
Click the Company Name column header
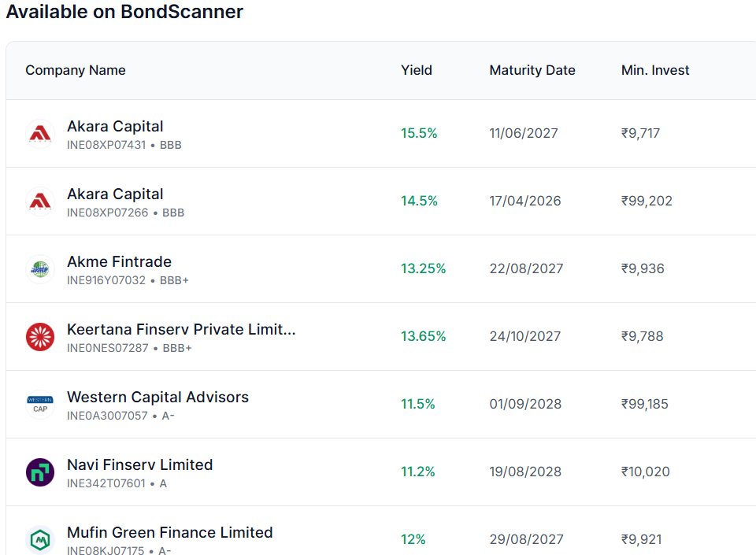point(76,70)
